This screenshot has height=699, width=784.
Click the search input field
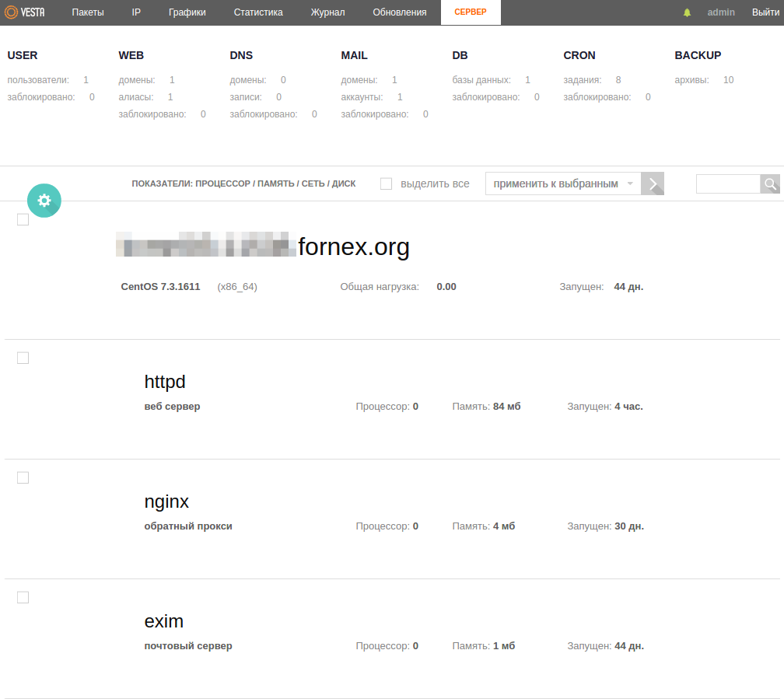click(x=727, y=184)
